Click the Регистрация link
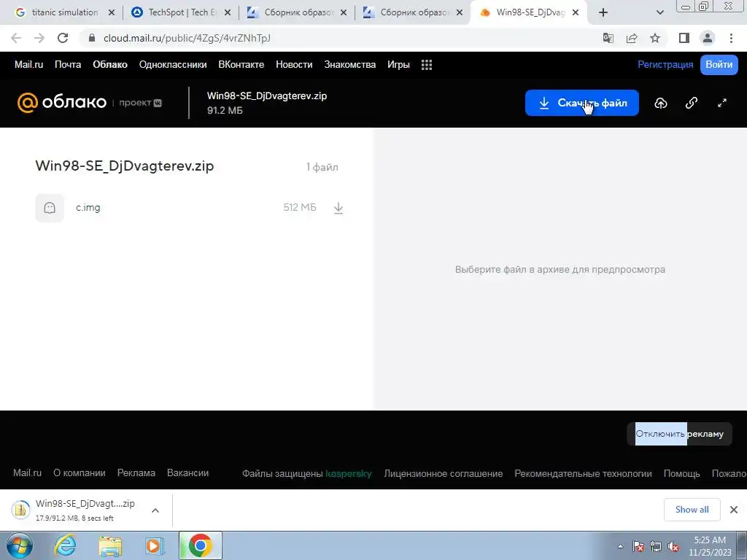This screenshot has width=747, height=560. (665, 65)
